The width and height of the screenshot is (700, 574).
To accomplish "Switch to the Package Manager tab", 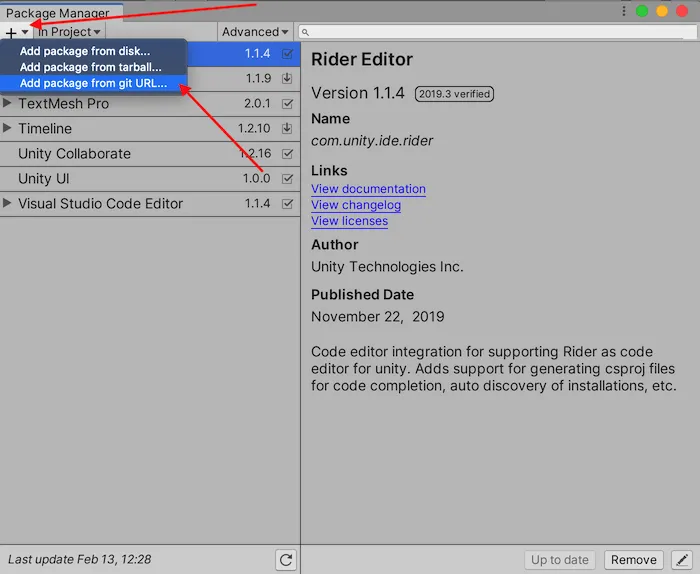I will coord(58,12).
